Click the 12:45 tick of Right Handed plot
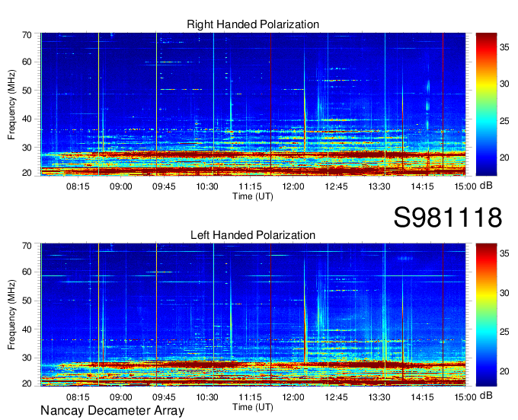Image resolution: width=518 pixels, height=420 pixels. click(336, 186)
